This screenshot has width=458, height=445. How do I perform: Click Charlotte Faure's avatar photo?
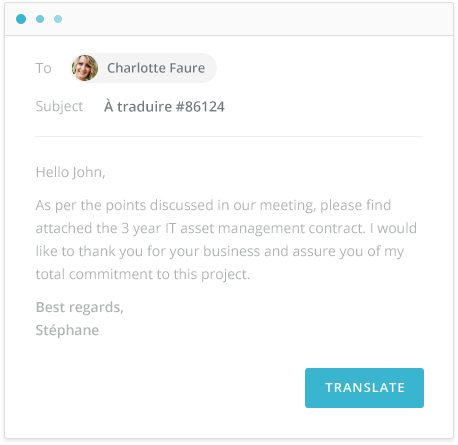coord(85,68)
